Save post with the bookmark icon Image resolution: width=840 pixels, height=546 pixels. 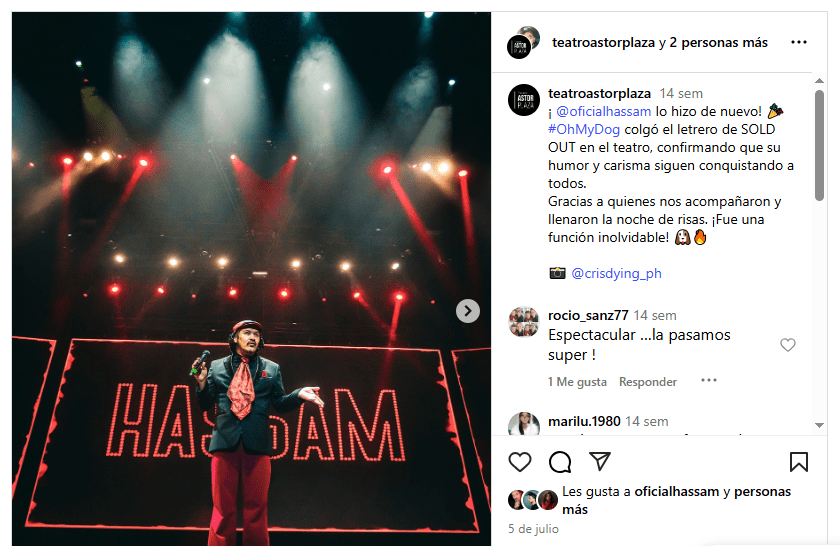pos(799,462)
